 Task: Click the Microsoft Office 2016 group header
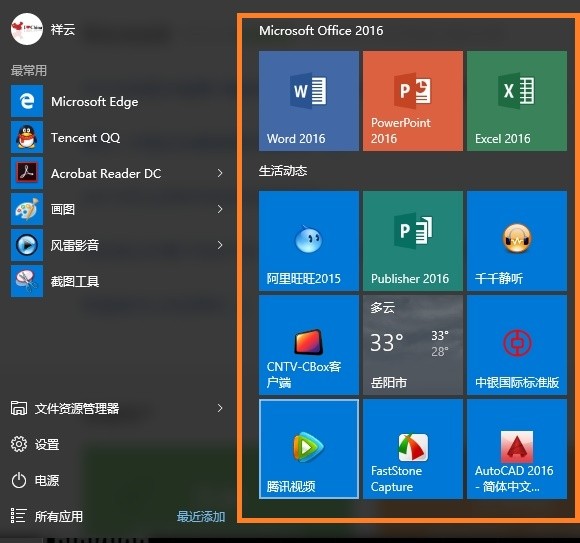pyautogui.click(x=321, y=30)
